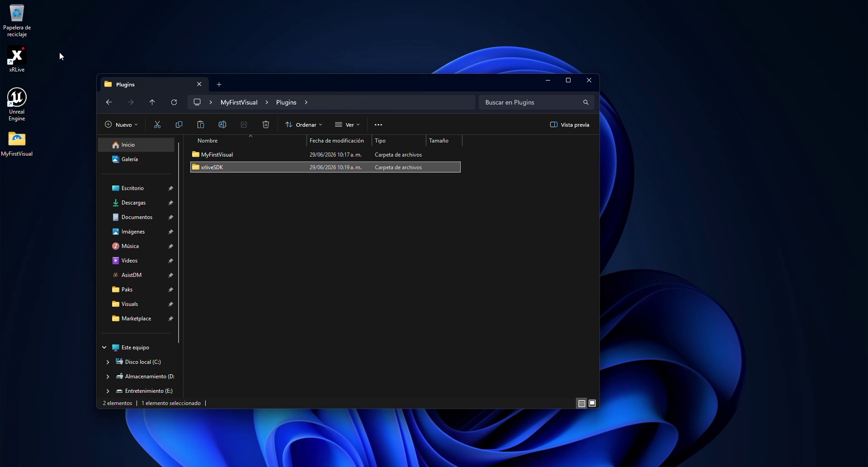Image resolution: width=868 pixels, height=467 pixels.
Task: Unpin Marketplace via its pin icon
Action: 171,319
